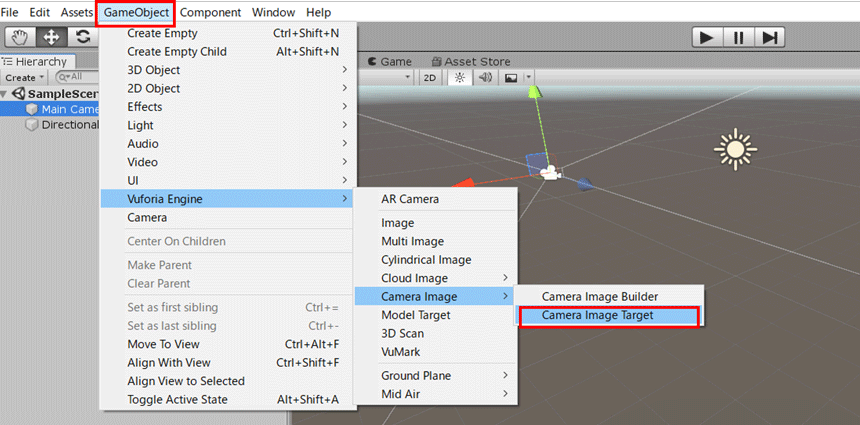The height and width of the screenshot is (425, 860).
Task: Open the Component menu
Action: click(210, 12)
